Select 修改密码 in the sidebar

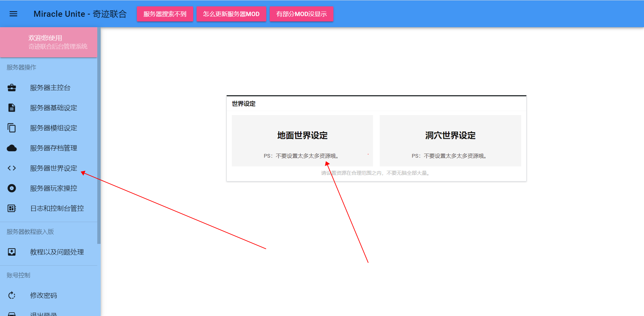click(x=49, y=295)
